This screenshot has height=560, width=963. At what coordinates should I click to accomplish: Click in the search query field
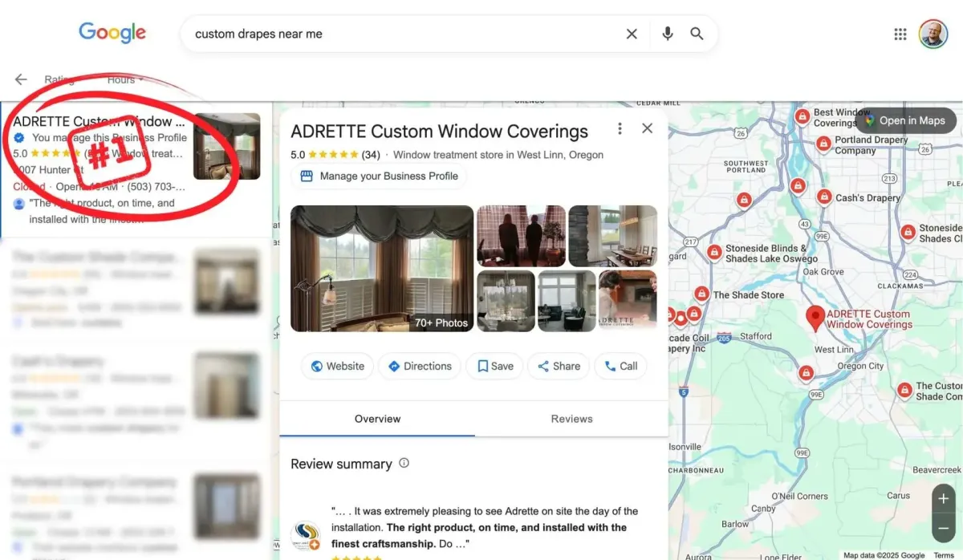click(x=405, y=34)
